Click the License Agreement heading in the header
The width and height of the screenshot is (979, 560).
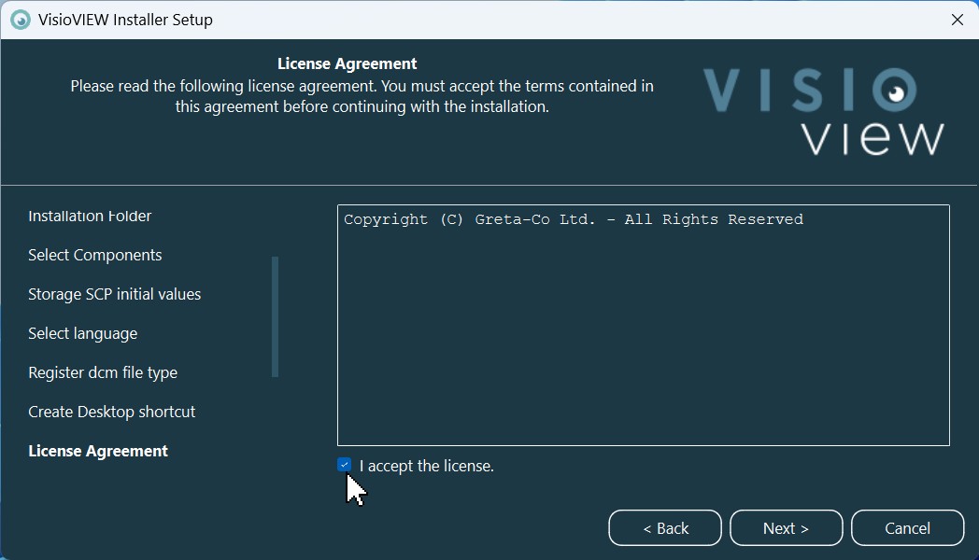[348, 64]
